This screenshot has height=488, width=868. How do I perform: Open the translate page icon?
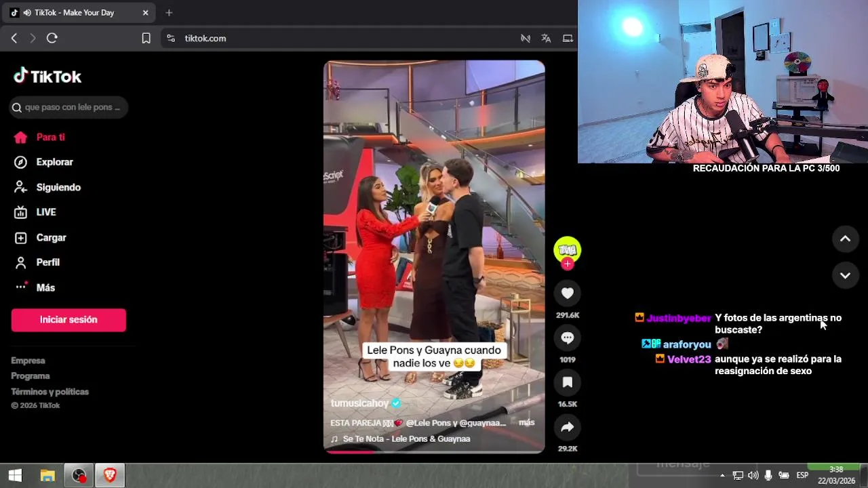point(546,39)
